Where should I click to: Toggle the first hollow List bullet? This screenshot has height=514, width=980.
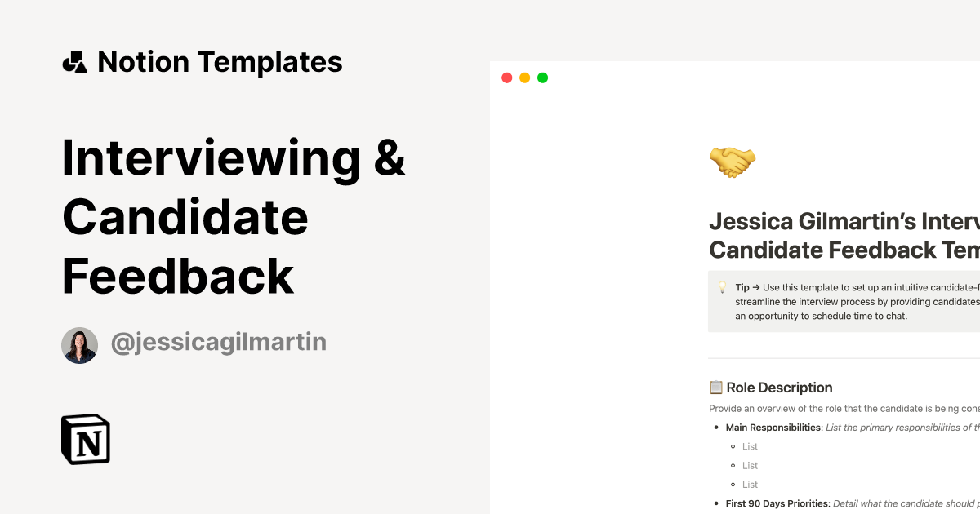[x=733, y=446]
